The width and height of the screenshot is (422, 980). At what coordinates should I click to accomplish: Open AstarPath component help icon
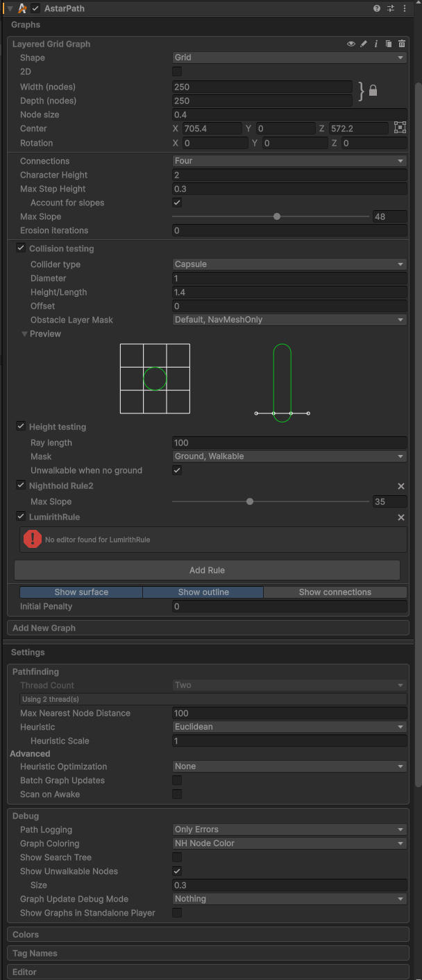(377, 8)
